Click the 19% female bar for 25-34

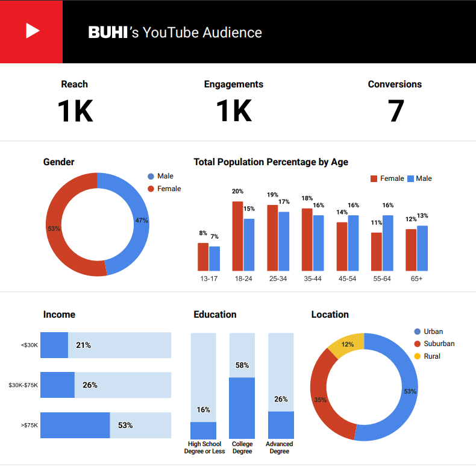tap(272, 238)
